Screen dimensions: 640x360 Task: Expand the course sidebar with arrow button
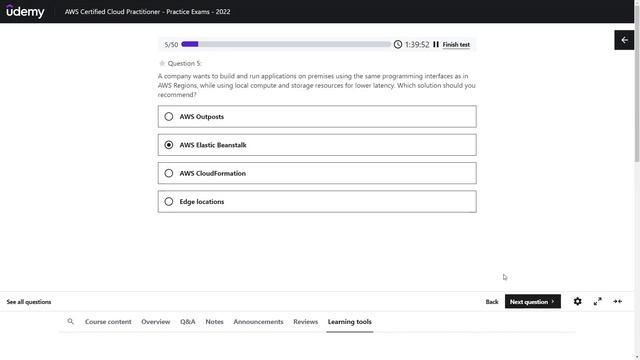point(624,40)
